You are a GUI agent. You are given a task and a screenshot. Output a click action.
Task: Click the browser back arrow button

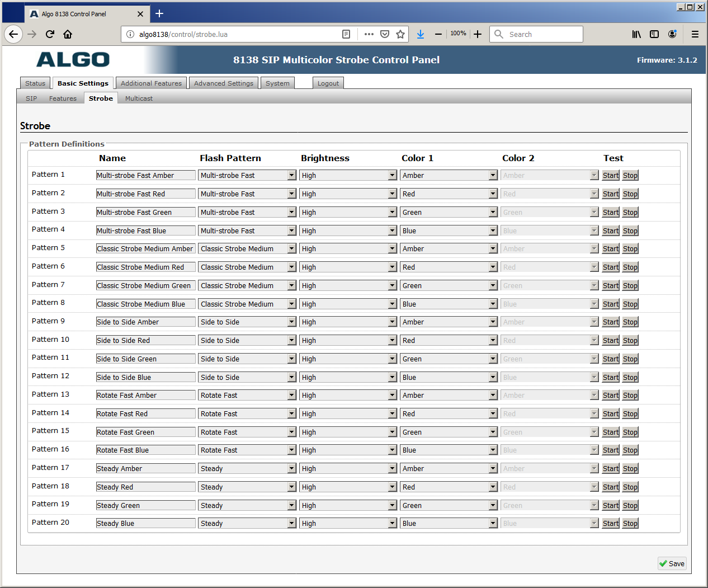point(13,34)
